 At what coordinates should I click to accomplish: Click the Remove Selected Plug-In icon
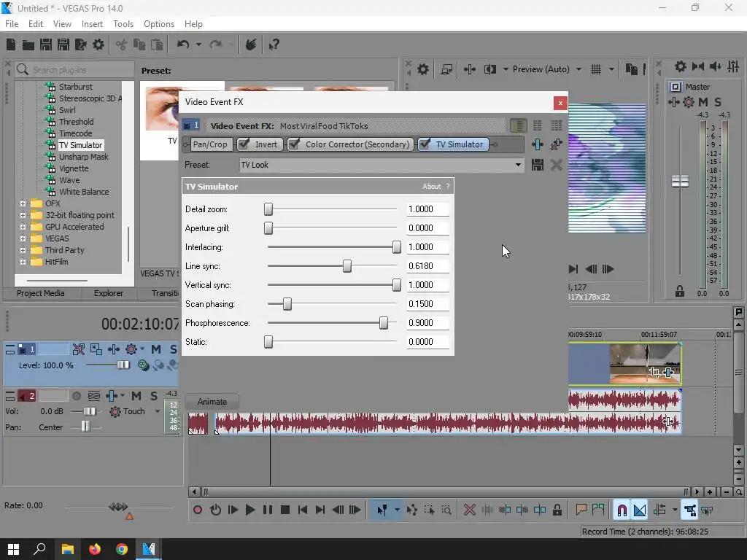pos(556,144)
